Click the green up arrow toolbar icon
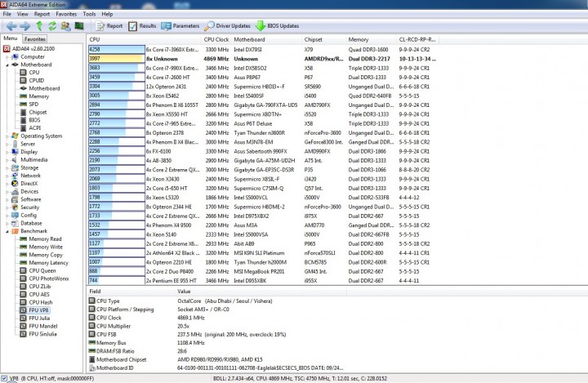 pos(39,26)
